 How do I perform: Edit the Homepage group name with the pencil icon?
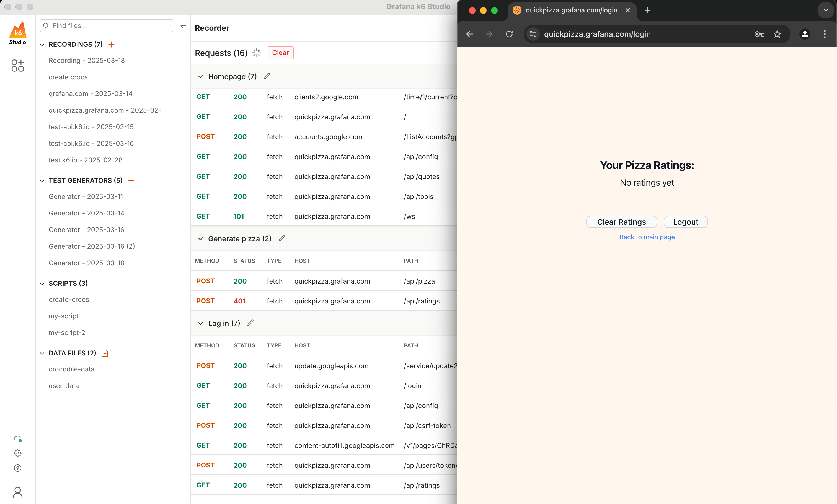tap(267, 76)
